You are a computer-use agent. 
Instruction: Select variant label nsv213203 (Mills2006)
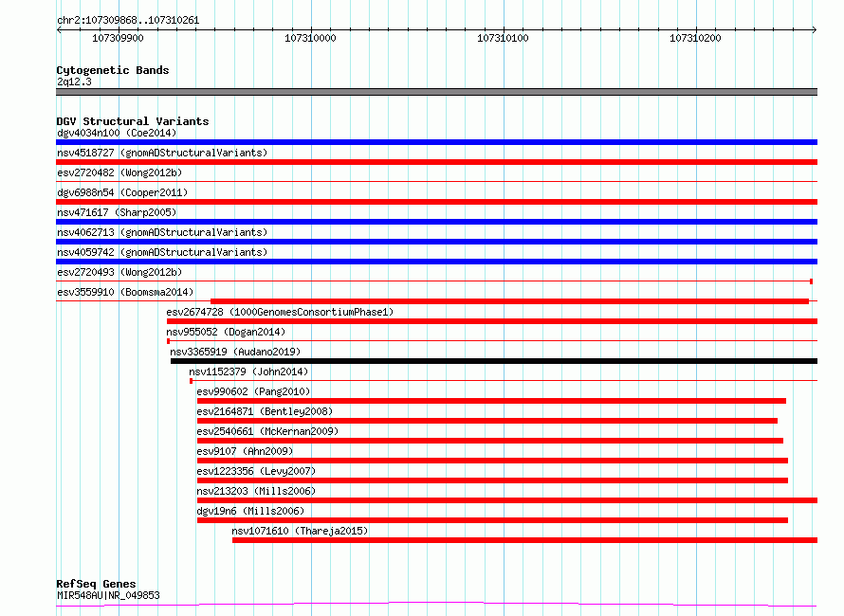click(x=256, y=491)
